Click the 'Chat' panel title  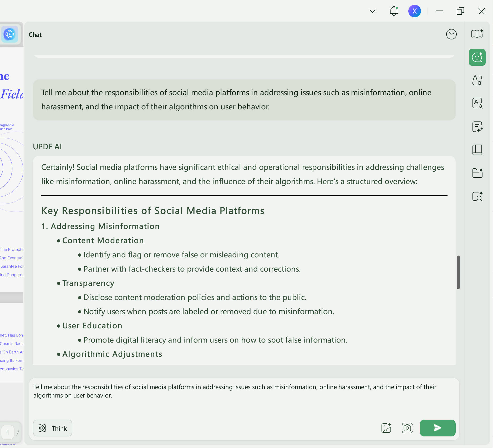click(x=35, y=35)
